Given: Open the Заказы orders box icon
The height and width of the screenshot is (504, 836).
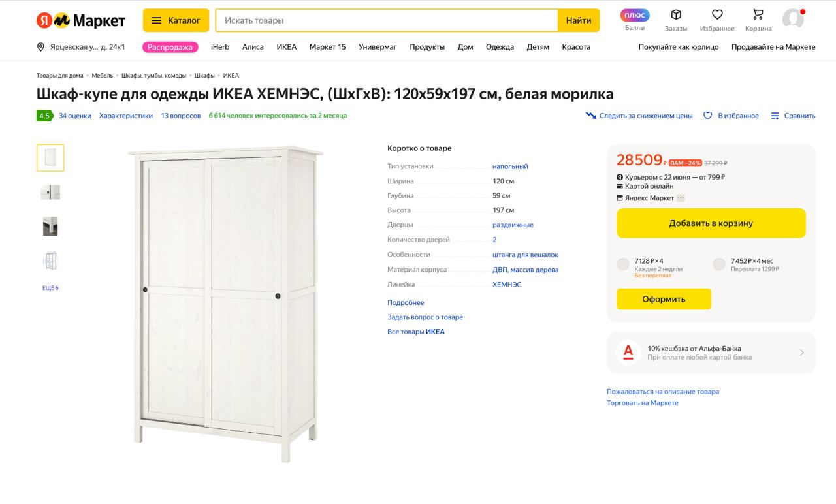Looking at the screenshot, I should point(676,14).
